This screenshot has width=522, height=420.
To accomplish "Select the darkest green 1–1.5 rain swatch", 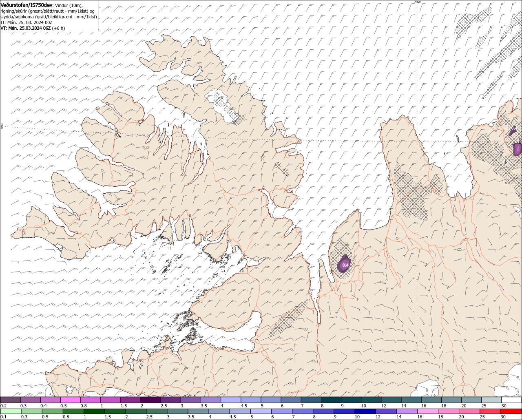I will [x=94, y=411].
